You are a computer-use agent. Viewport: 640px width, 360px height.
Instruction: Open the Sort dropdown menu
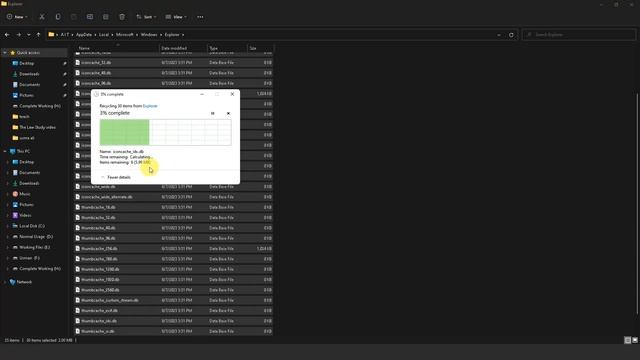coord(145,17)
